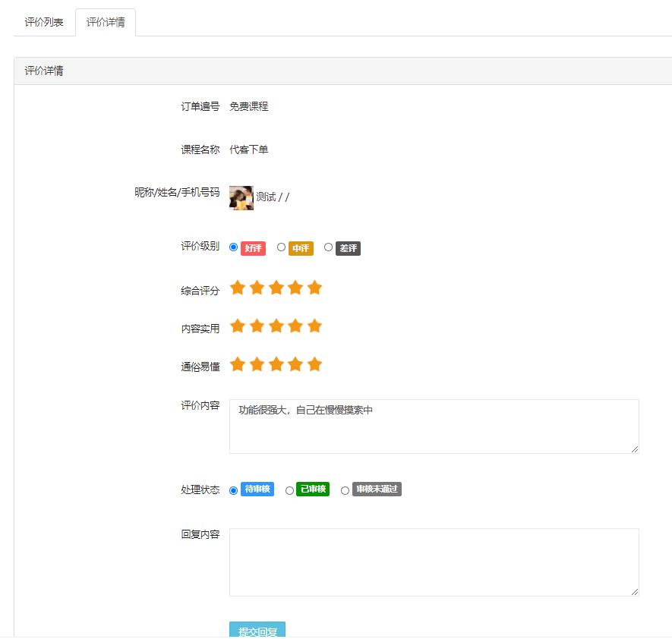Focus the 回复内容 text area
Screen dimensions: 672x639
click(434, 562)
